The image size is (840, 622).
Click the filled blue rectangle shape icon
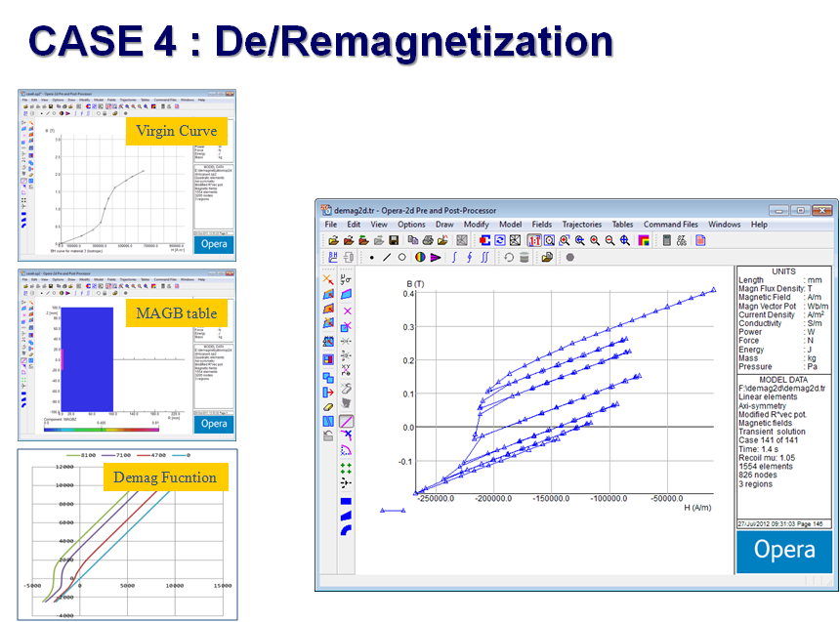347,500
